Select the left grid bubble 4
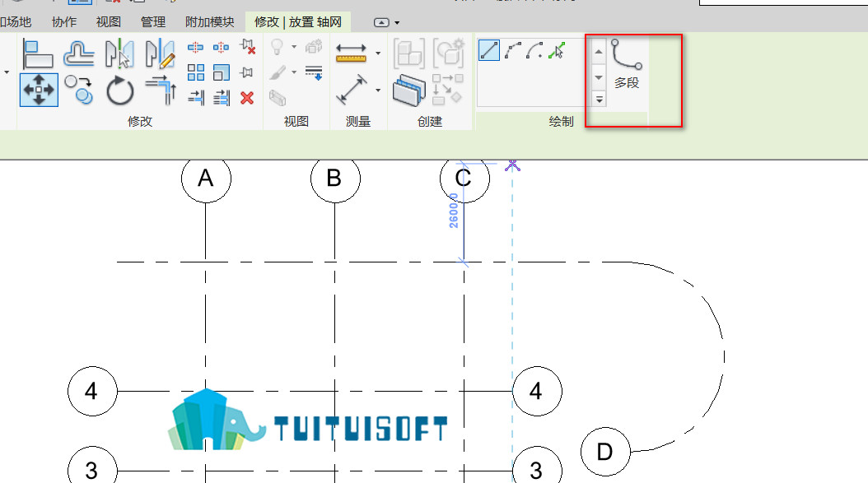The height and width of the screenshot is (483, 868). [92, 391]
